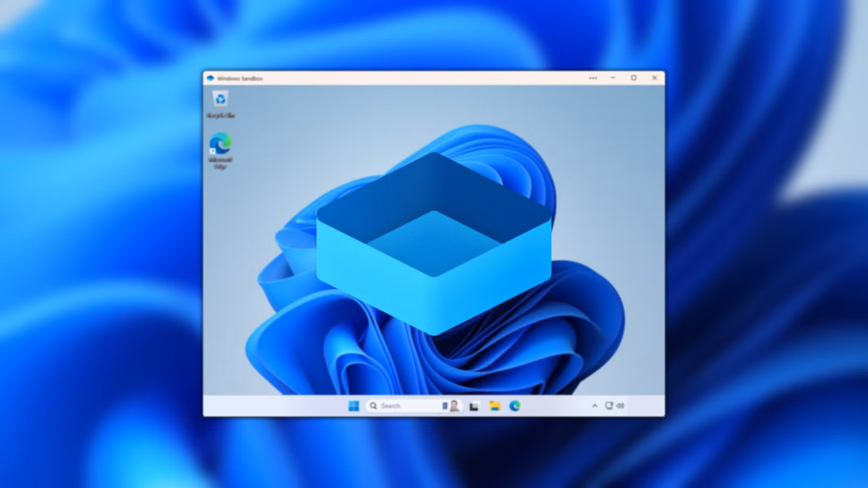Click the Windows Sandbox title text
This screenshot has height=488, width=868.
coord(240,79)
